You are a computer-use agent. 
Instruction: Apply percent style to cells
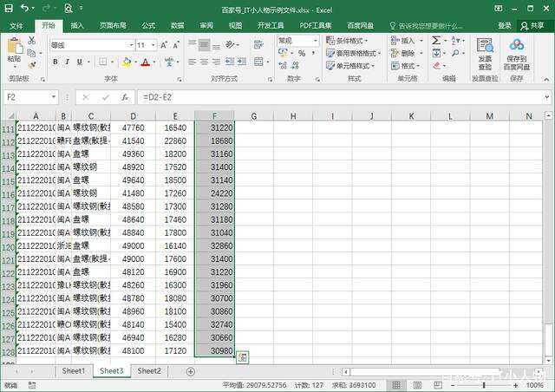pos(302,54)
